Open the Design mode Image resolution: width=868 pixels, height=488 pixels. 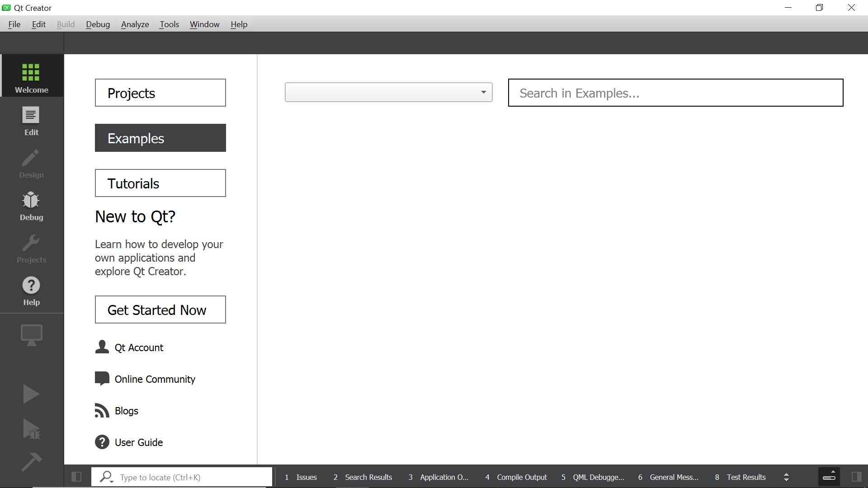click(32, 163)
